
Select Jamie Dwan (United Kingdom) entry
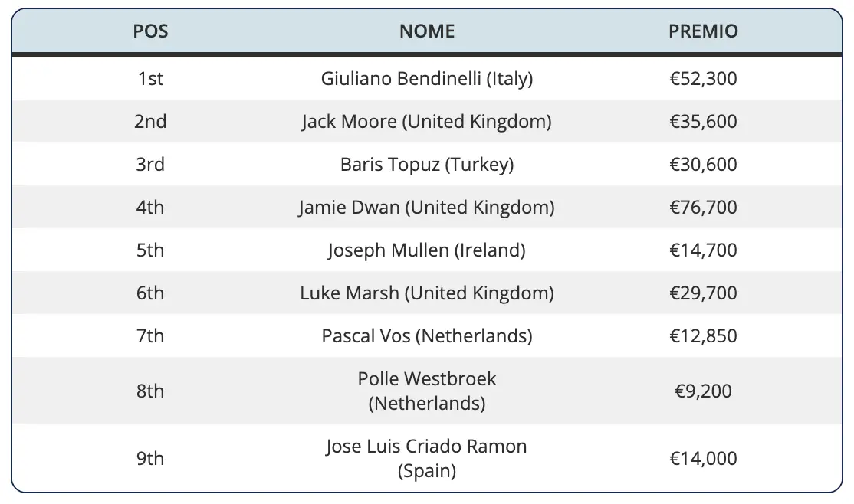pos(427,207)
